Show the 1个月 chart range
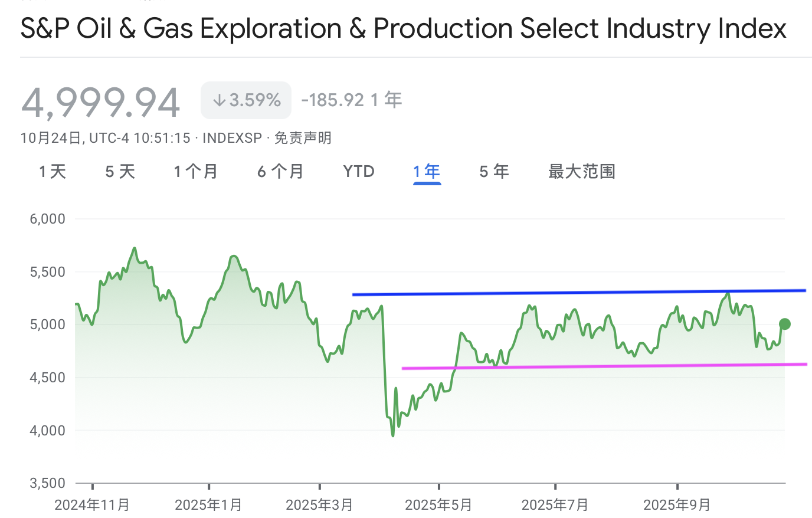812x518 pixels. click(196, 172)
